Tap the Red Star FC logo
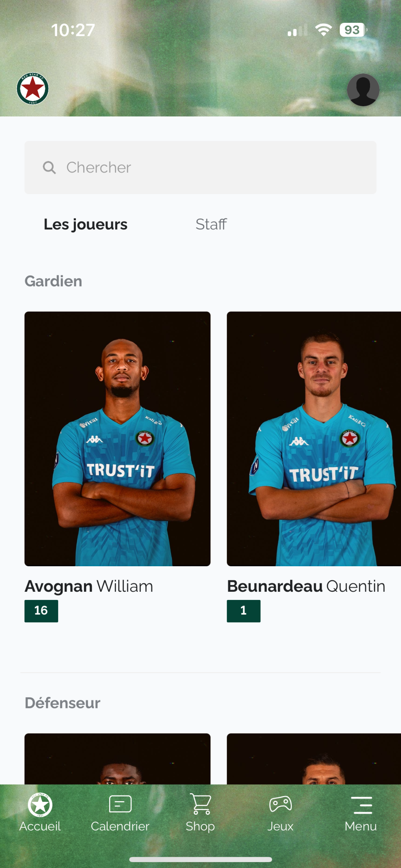This screenshot has height=868, width=401. (33, 89)
